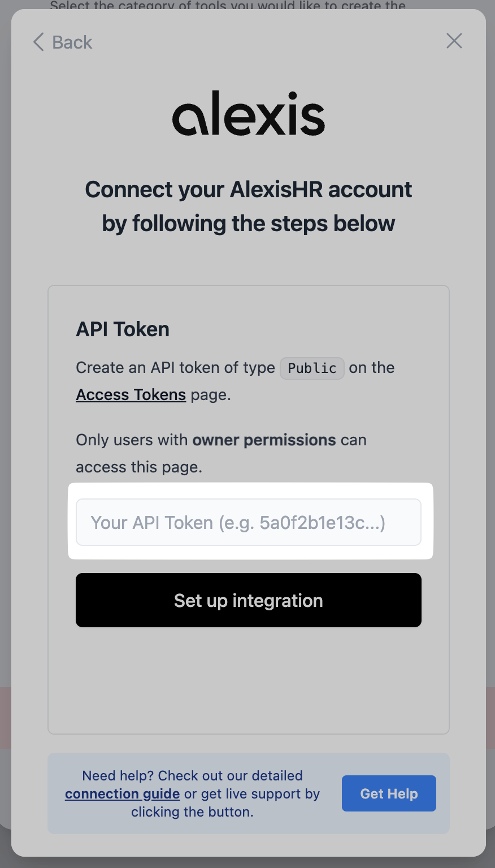The image size is (495, 868).
Task: Click the alexis logo
Action: click(249, 113)
